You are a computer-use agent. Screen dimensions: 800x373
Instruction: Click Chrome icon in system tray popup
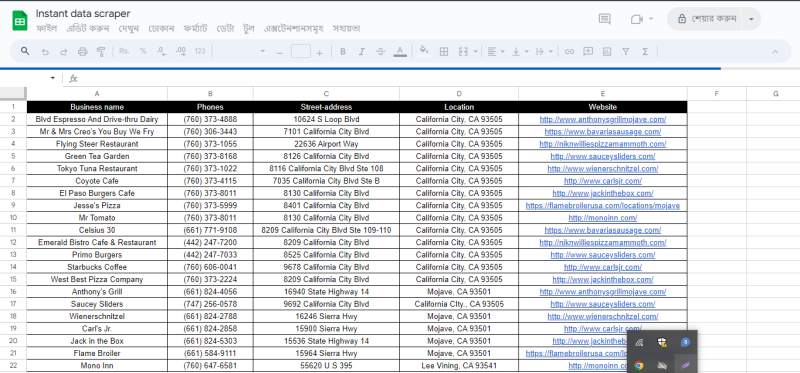click(x=639, y=365)
